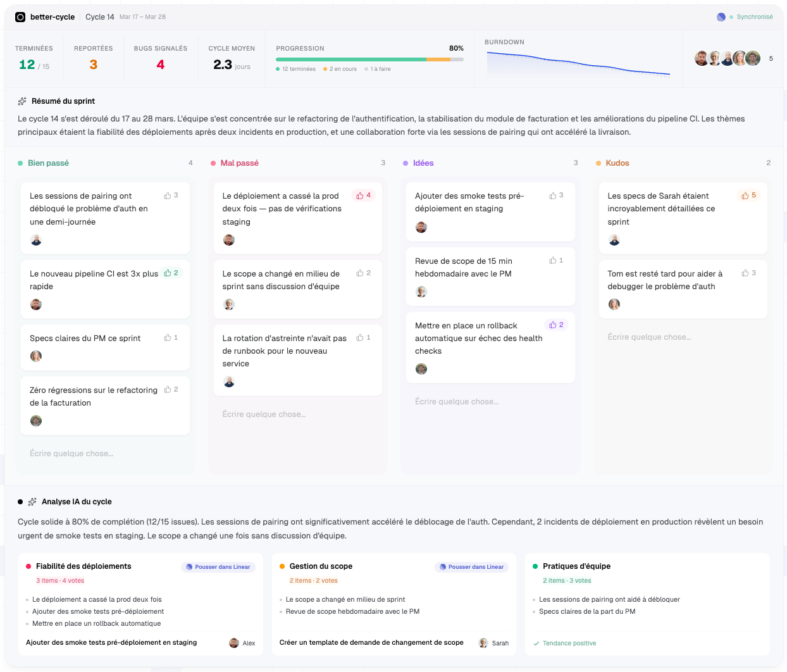Upvote the smoke tests pre-deployment idea
The image size is (787, 672).
point(556,196)
